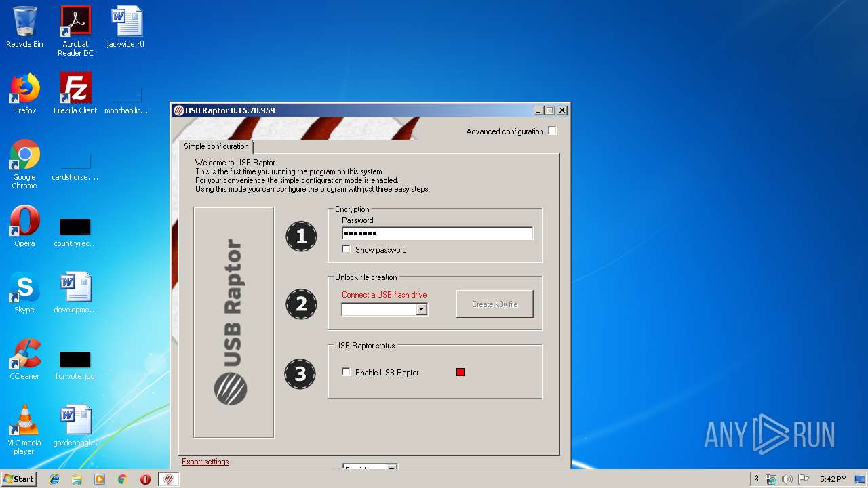Launch Skype from the desktop

(24, 293)
